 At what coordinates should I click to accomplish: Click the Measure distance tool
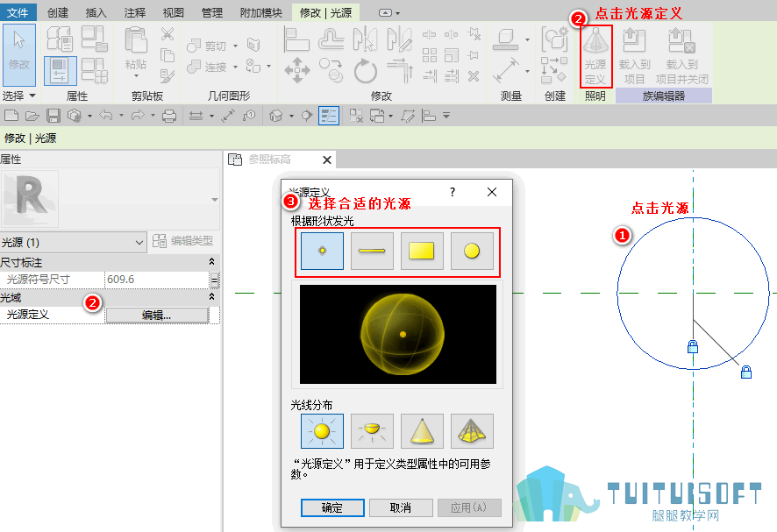(x=506, y=70)
